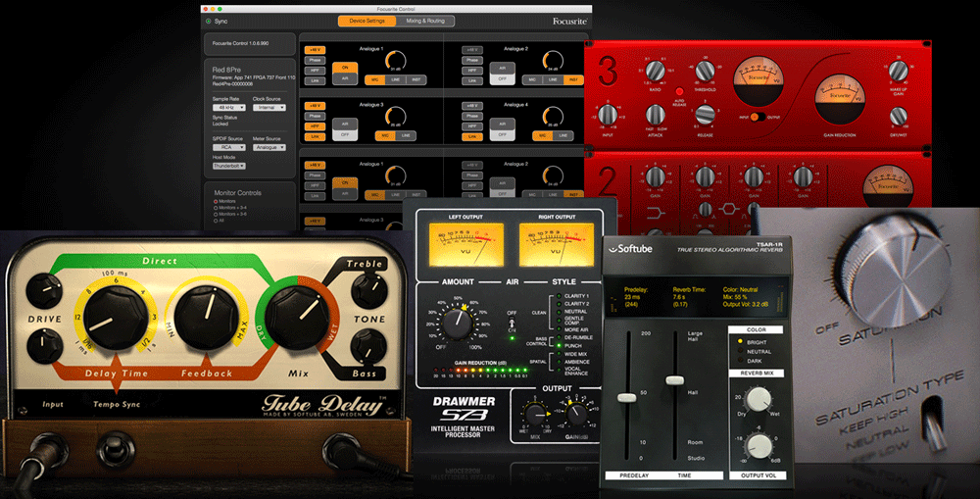Click the Mix Wet/Dry knob on Drawmer S73

pyautogui.click(x=535, y=414)
